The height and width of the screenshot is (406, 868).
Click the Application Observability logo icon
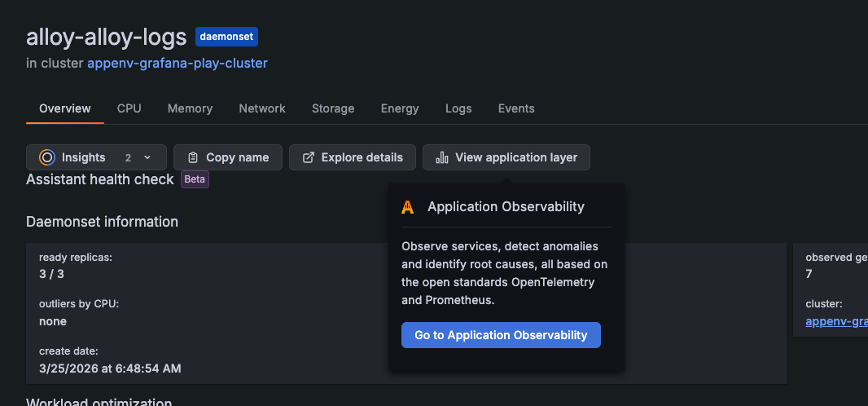click(x=408, y=207)
